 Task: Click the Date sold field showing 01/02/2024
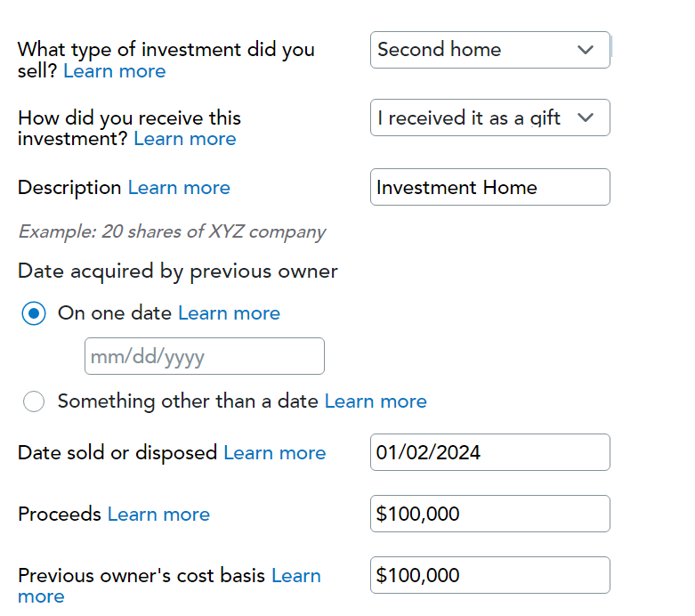(x=489, y=452)
